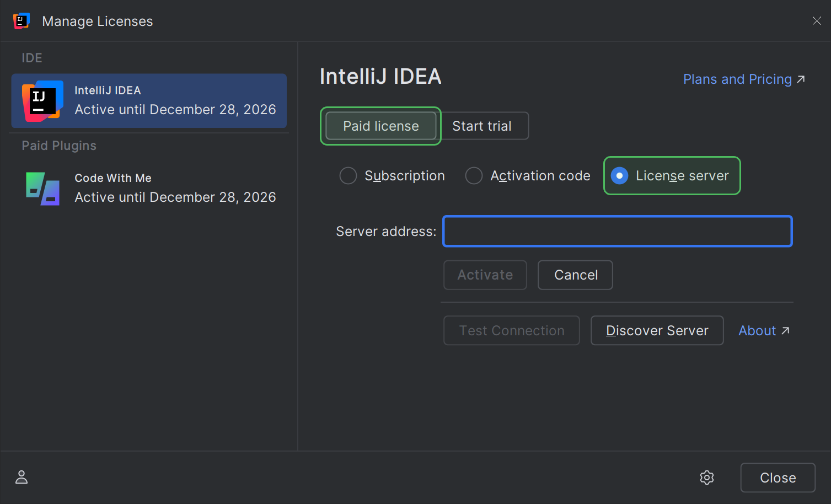The width and height of the screenshot is (831, 504).
Task: Open the Plans and Pricing link
Action: 737,79
